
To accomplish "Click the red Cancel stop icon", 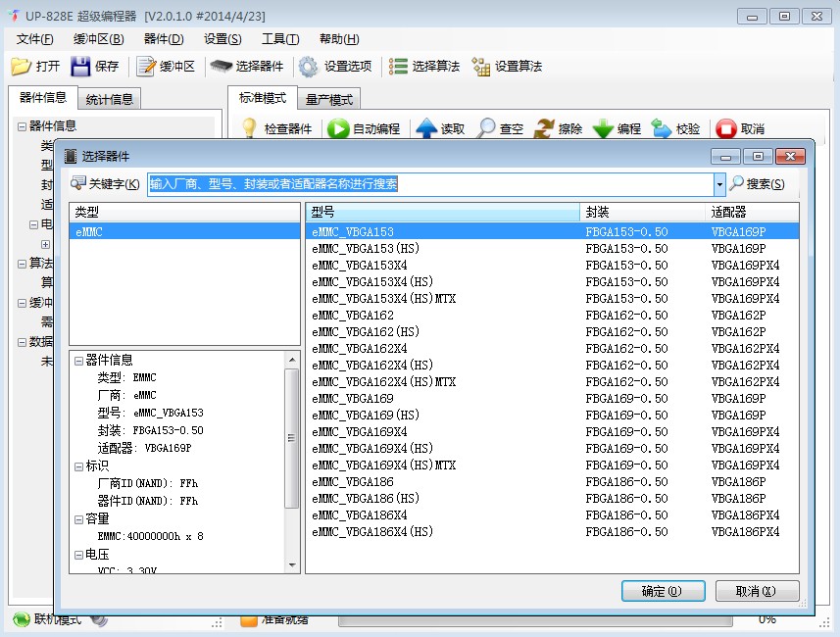I will (x=726, y=129).
